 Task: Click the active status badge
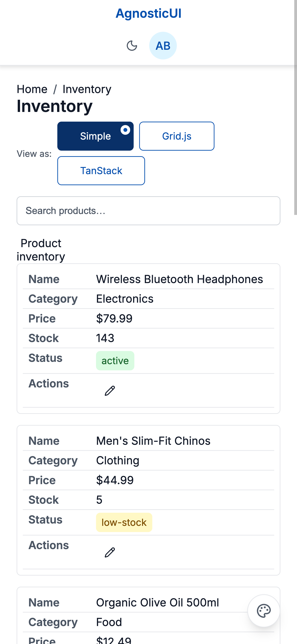pos(115,360)
